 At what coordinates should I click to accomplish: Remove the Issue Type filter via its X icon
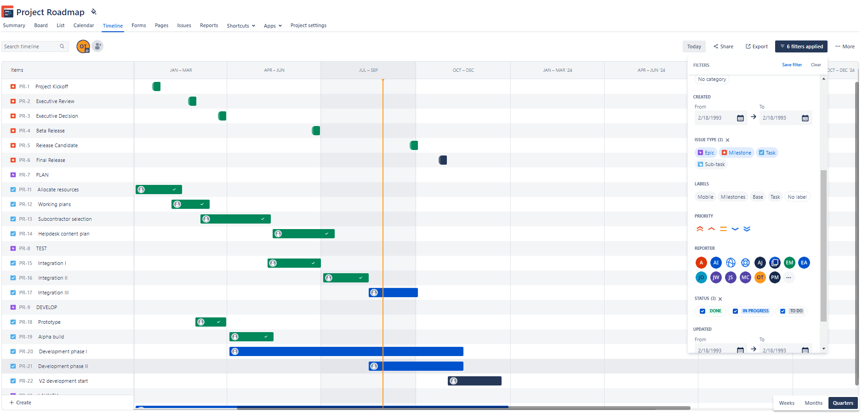(x=728, y=140)
